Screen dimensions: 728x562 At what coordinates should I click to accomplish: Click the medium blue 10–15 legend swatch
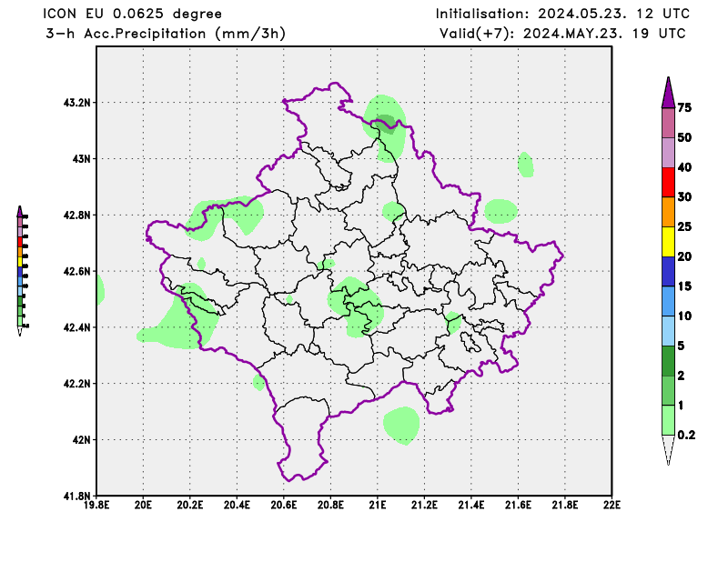pyautogui.click(x=668, y=301)
